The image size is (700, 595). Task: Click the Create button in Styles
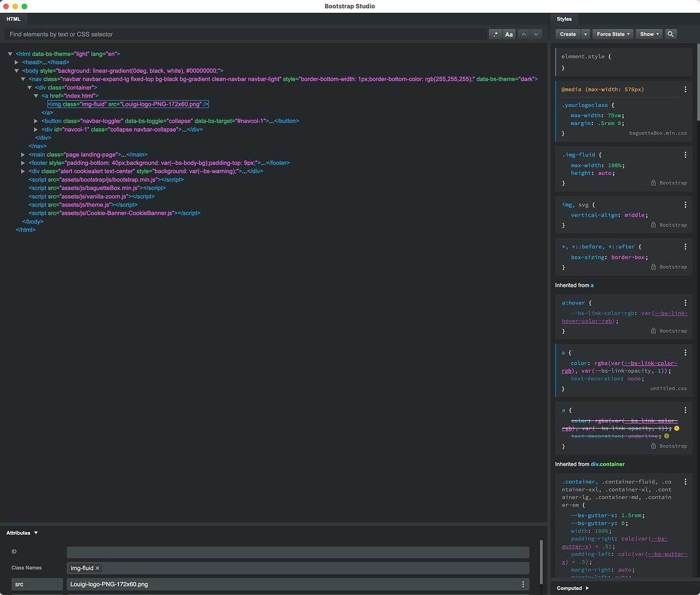pyautogui.click(x=568, y=35)
